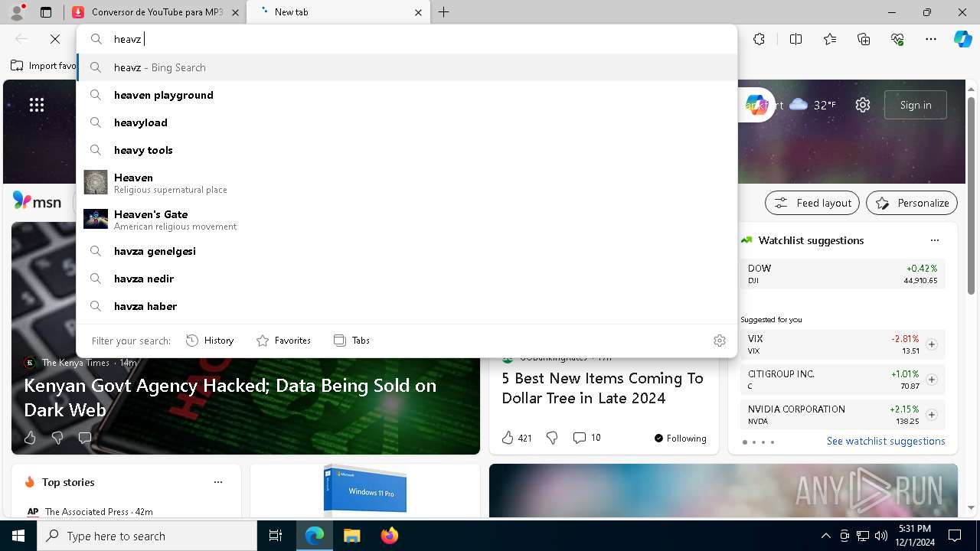Viewport: 980px width, 551px height.
Task: Open File Explorer from taskbar
Action: pos(351,536)
